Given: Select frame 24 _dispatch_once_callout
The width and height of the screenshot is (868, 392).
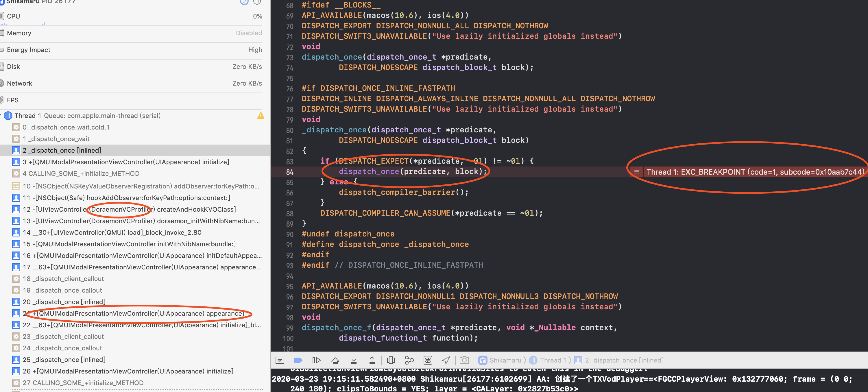Looking at the screenshot, I should (x=135, y=348).
